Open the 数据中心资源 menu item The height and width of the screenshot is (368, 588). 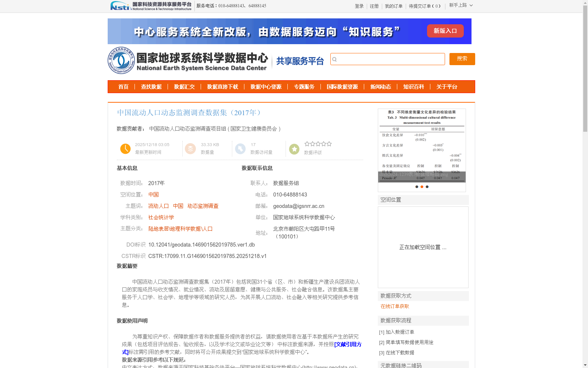click(x=266, y=87)
